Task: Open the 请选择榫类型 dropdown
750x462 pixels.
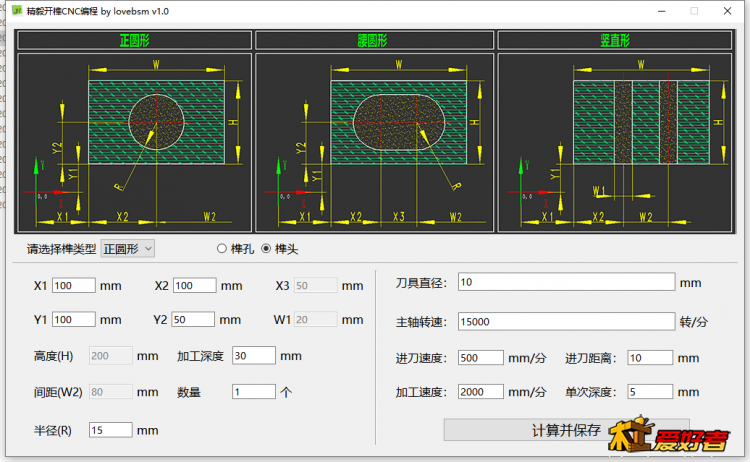Action: coord(127,249)
